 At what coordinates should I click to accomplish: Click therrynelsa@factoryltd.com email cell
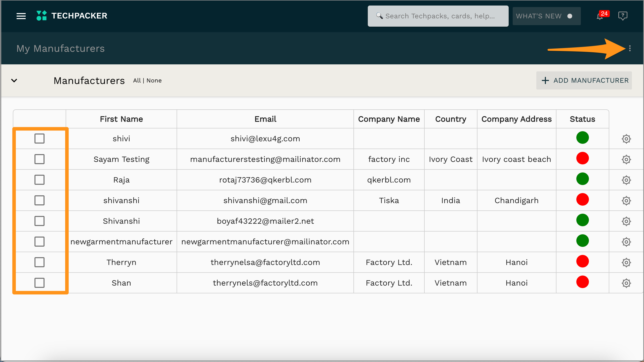click(265, 262)
